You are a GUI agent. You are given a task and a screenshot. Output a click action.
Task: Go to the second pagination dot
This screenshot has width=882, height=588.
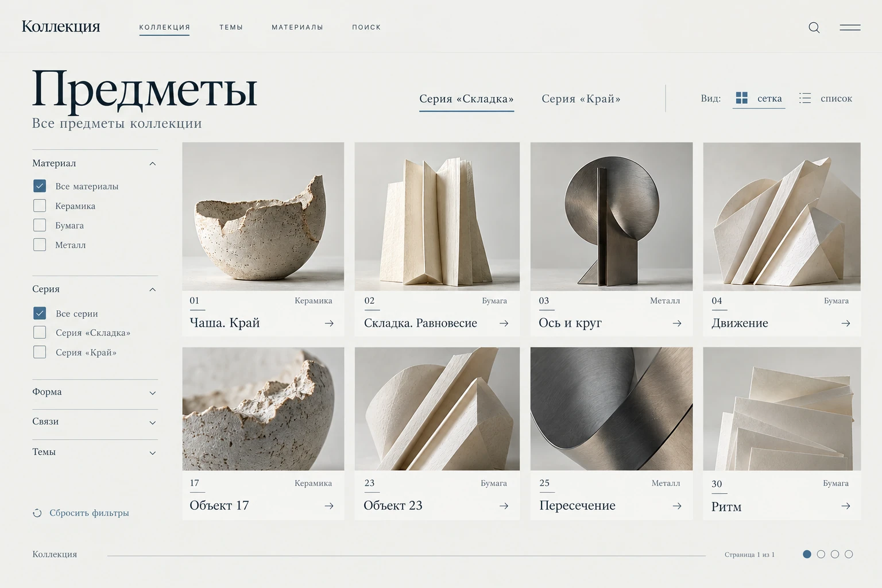821,554
